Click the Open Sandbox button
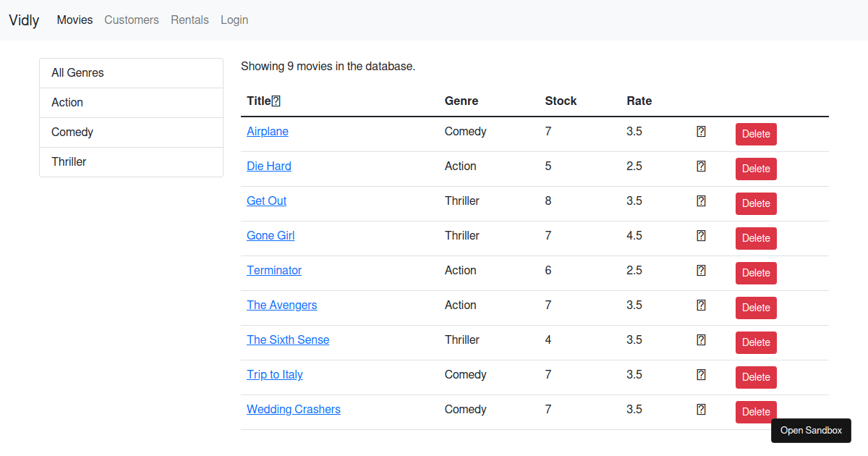The width and height of the screenshot is (868, 456). point(811,431)
